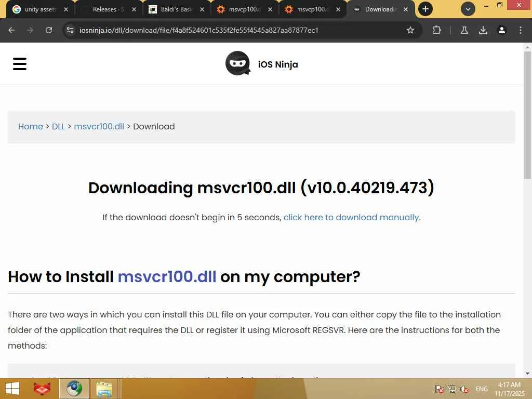Click the iOS Ninja mascot logo
This screenshot has height=399, width=532.
[x=238, y=63]
